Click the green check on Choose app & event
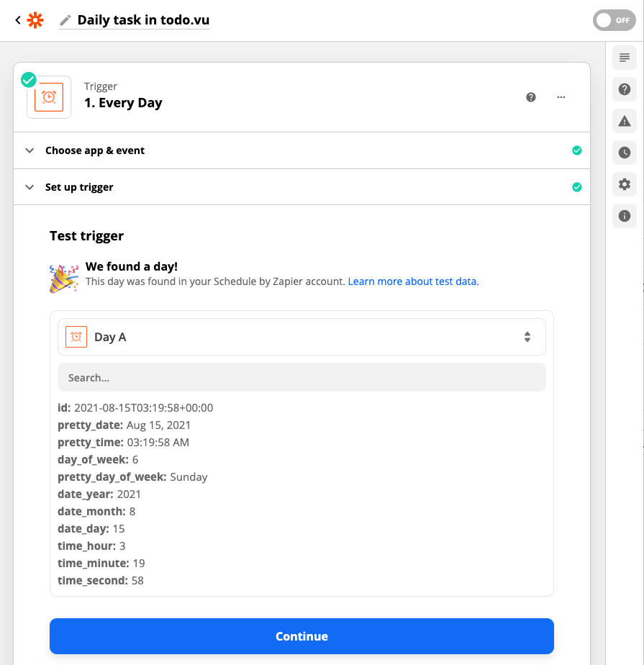The width and height of the screenshot is (644, 665). [576, 150]
